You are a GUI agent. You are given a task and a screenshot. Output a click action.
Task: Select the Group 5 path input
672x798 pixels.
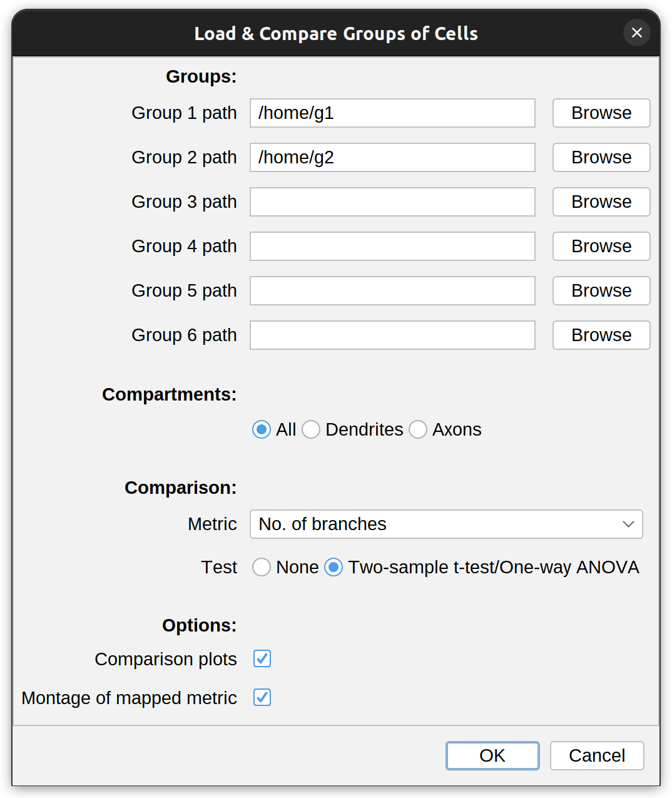pos(392,290)
